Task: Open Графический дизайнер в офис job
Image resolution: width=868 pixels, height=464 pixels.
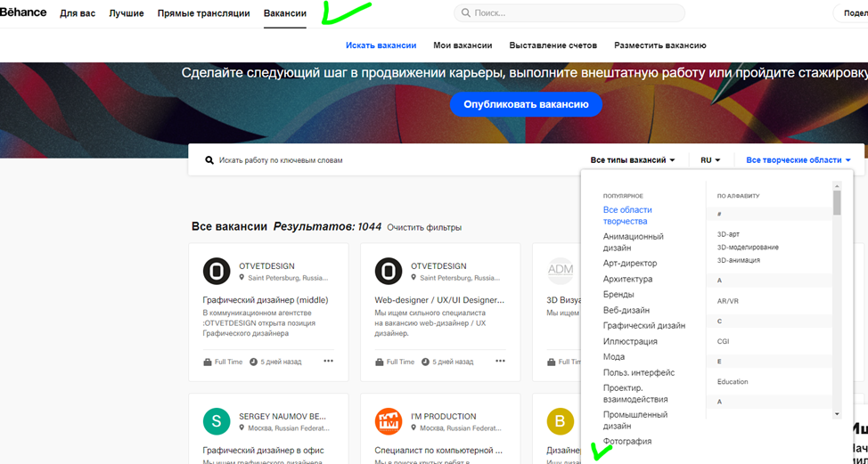Action: click(x=264, y=451)
